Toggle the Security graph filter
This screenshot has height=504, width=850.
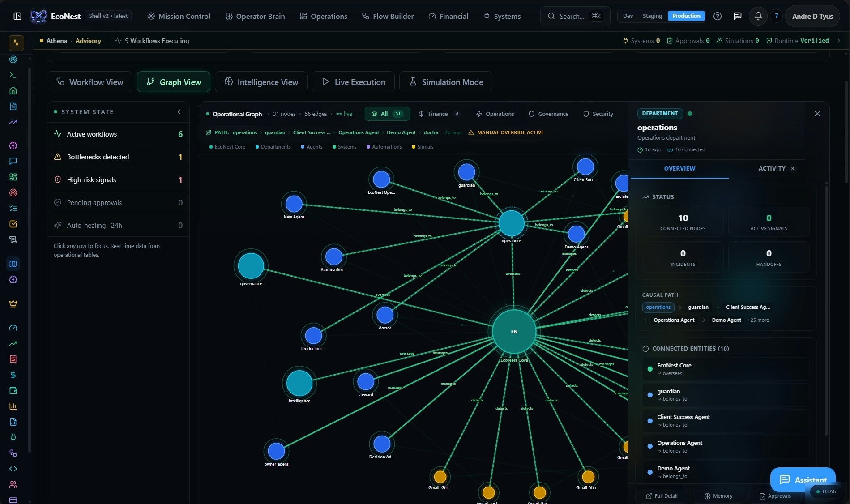[x=598, y=114]
